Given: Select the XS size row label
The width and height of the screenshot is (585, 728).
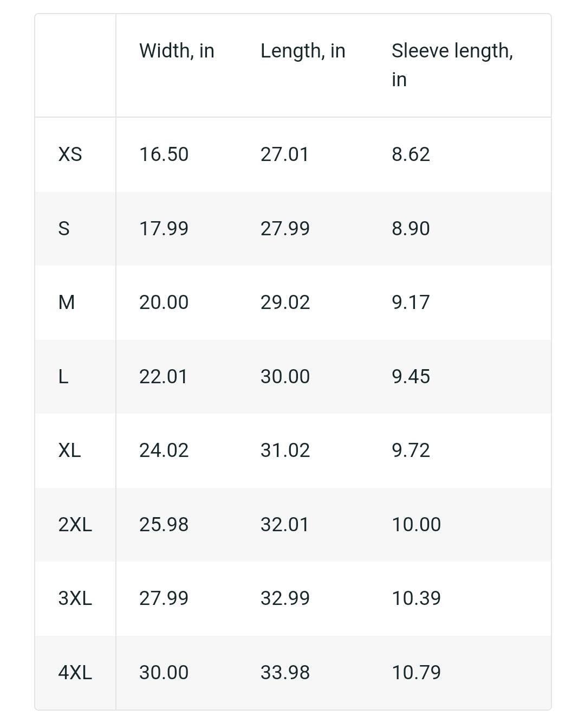Looking at the screenshot, I should click(70, 154).
